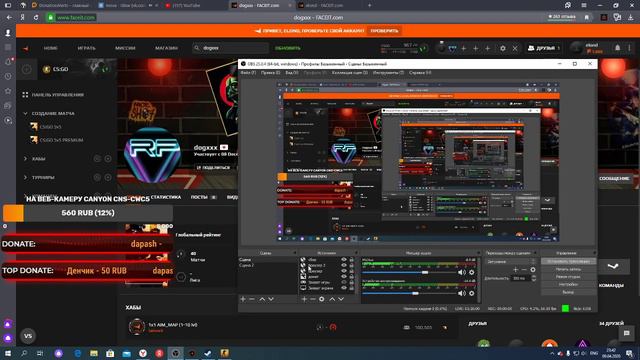Open party settings gear in the FACEIT header

(503, 48)
